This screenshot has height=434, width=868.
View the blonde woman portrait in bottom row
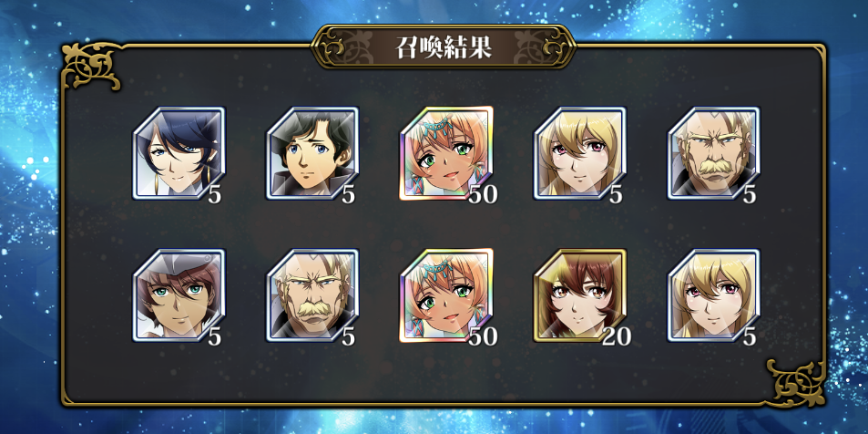point(714,294)
